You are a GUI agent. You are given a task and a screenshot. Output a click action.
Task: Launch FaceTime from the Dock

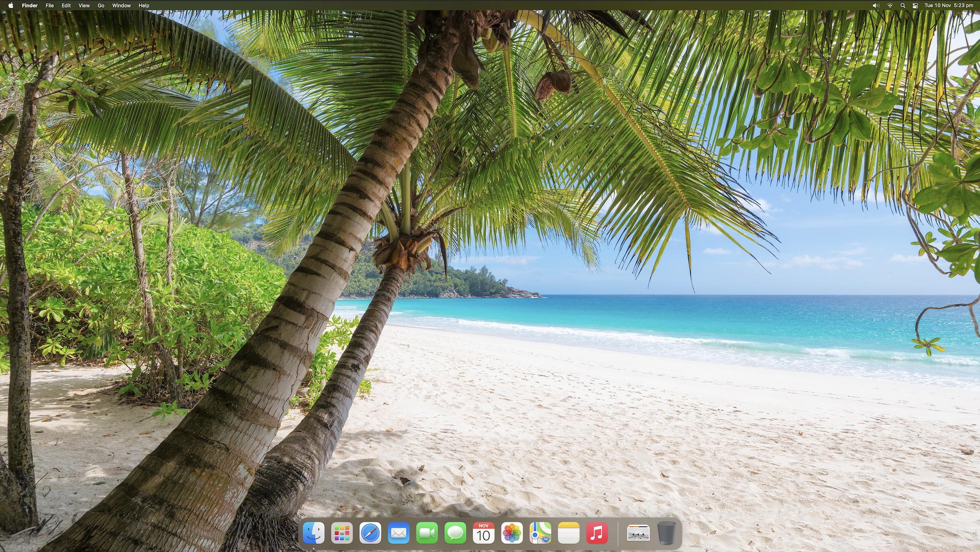[x=427, y=533]
